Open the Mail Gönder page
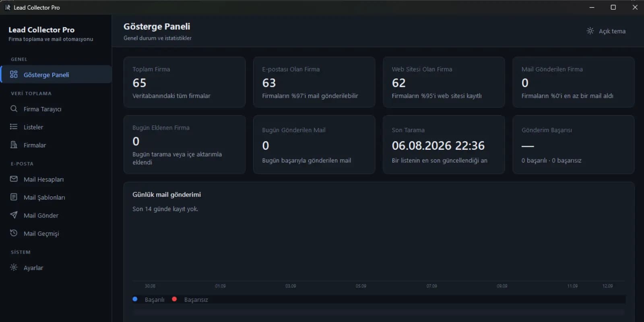Image resolution: width=644 pixels, height=322 pixels. [x=56, y=215]
